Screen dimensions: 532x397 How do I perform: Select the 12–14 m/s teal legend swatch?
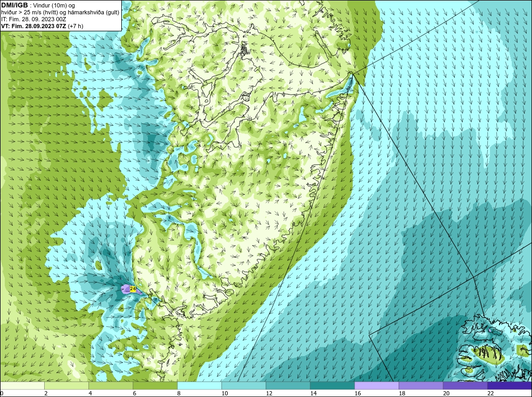point(288,386)
